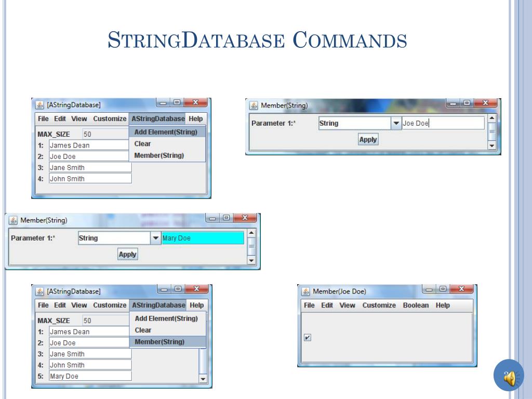Open Customize menu in top AStringDatabase window

(110, 119)
